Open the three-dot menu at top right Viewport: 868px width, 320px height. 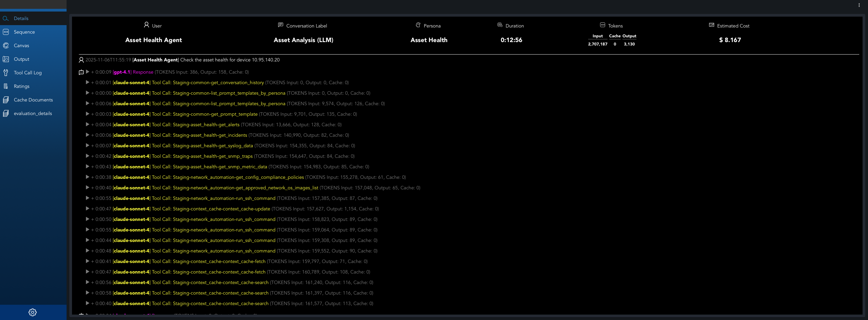click(x=859, y=5)
